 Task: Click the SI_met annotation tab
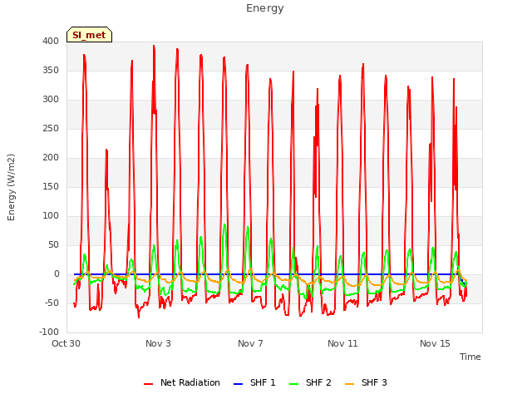[x=89, y=35]
